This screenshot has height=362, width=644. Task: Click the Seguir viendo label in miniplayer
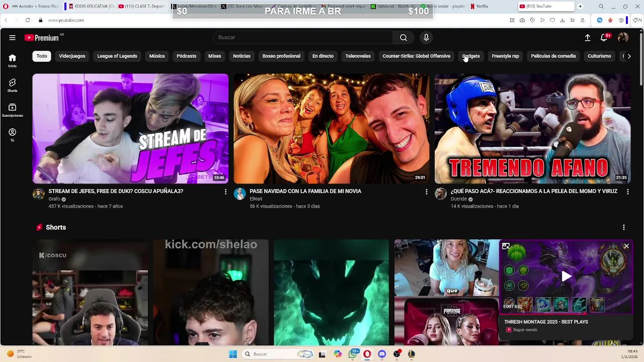coord(525,330)
